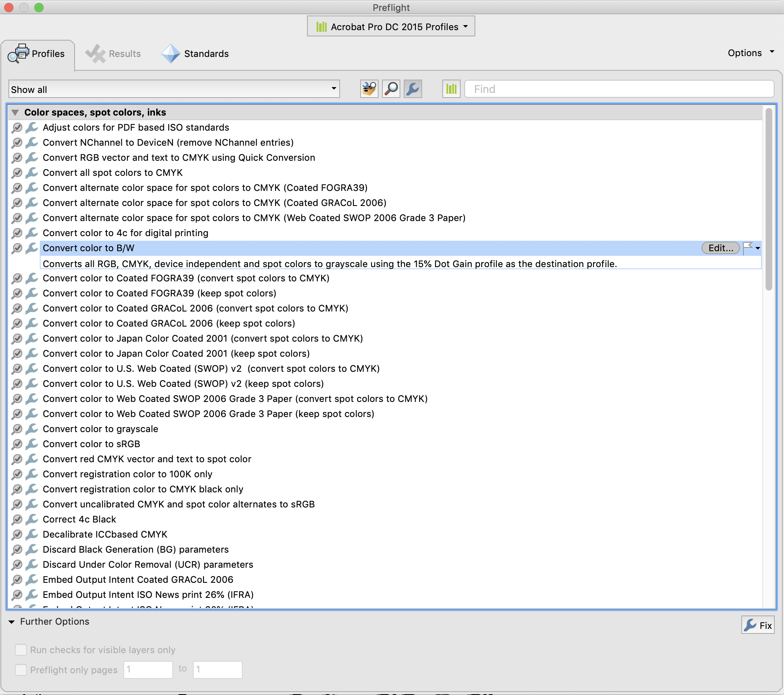Viewport: 784px width, 695px height.
Task: Open the flag dropdown beside the Edit button
Action: tap(757, 248)
